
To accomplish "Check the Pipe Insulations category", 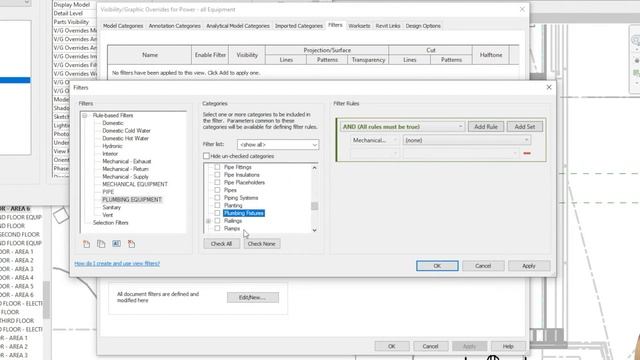I will 217,175.
